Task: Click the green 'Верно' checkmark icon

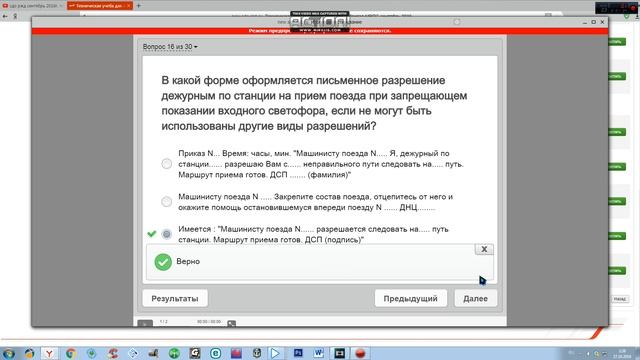Action: pos(163,262)
